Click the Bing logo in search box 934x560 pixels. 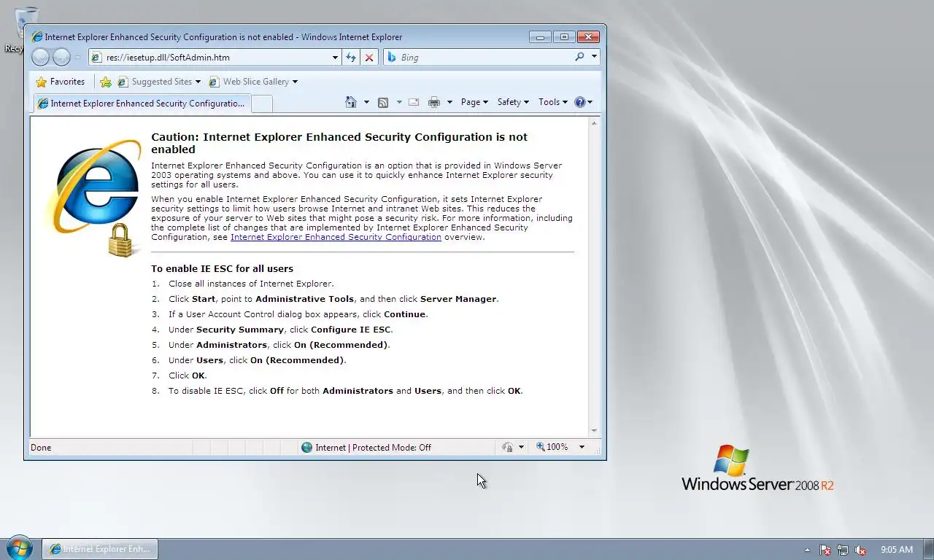(391, 57)
